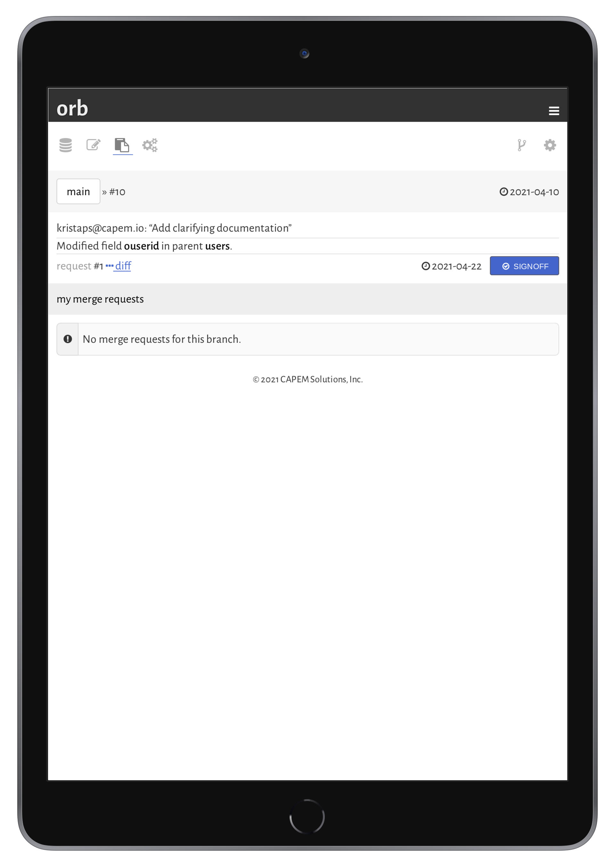Click the multiple gears automation icon
Image resolution: width=615 pixels, height=868 pixels.
click(x=150, y=145)
